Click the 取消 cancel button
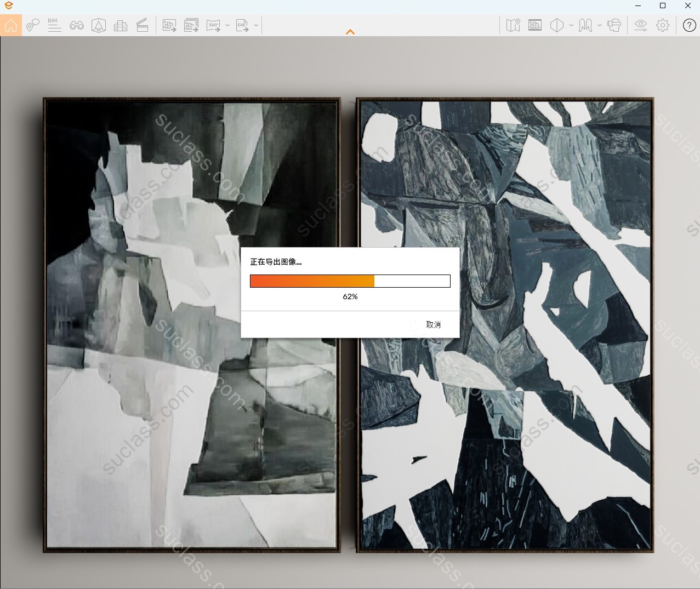Viewport: 700px width, 589px height. [433, 325]
